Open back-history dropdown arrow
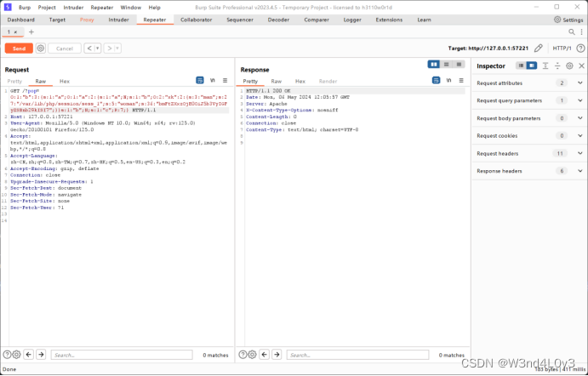Image resolution: width=588 pixels, height=376 pixels. click(98, 48)
